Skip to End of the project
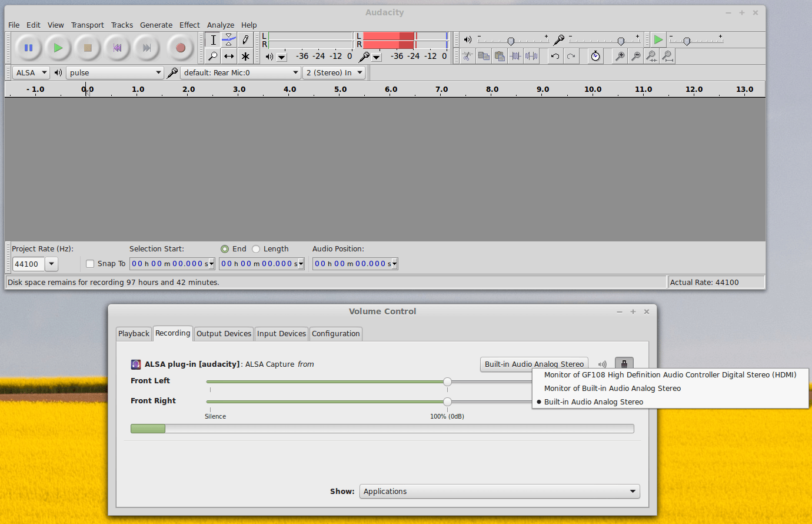 [x=147, y=48]
